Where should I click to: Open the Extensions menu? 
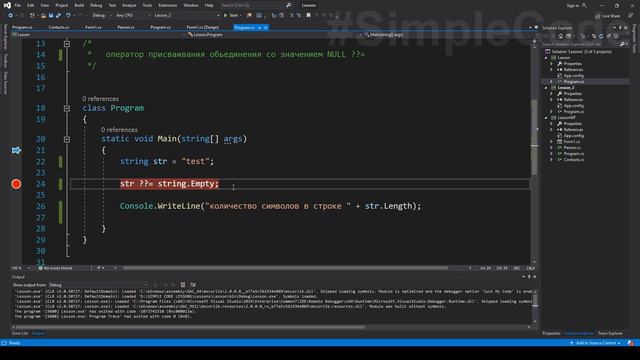click(x=168, y=5)
